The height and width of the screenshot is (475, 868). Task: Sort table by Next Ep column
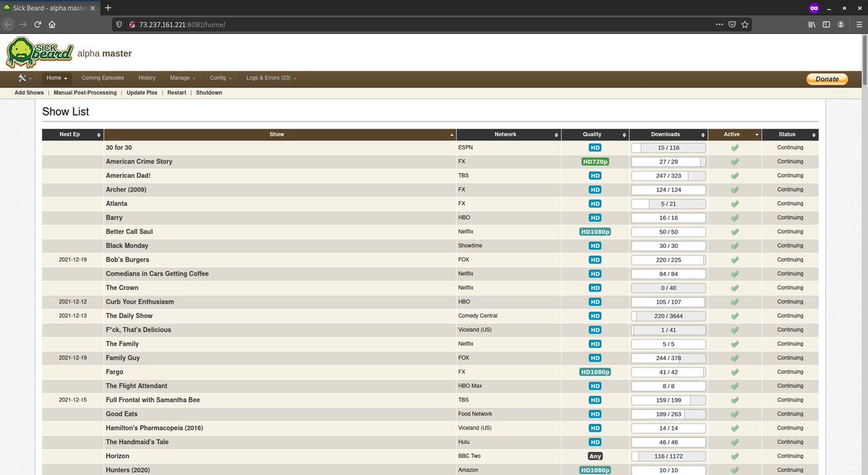tap(73, 134)
